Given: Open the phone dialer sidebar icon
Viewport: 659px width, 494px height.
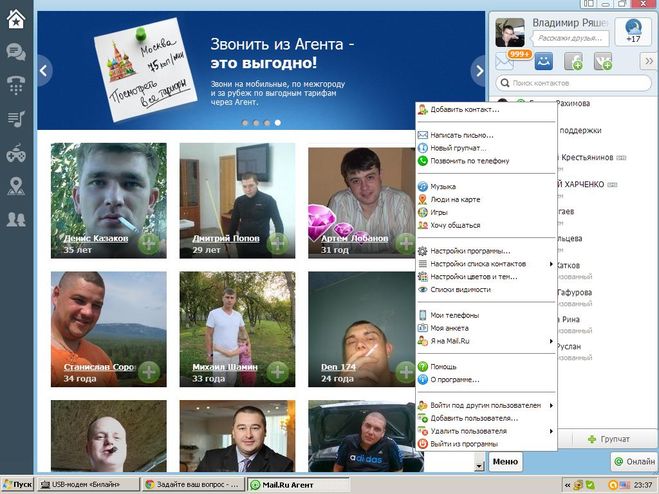Looking at the screenshot, I should 16,85.
